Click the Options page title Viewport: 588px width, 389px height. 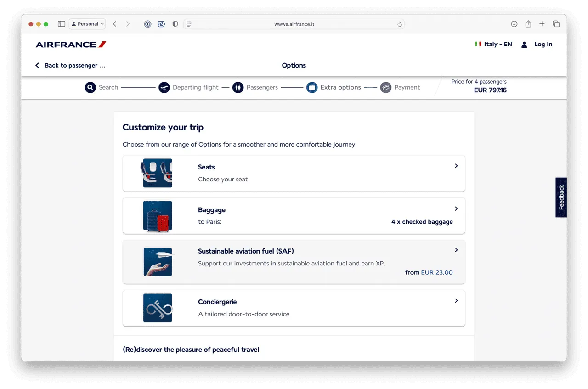point(294,65)
